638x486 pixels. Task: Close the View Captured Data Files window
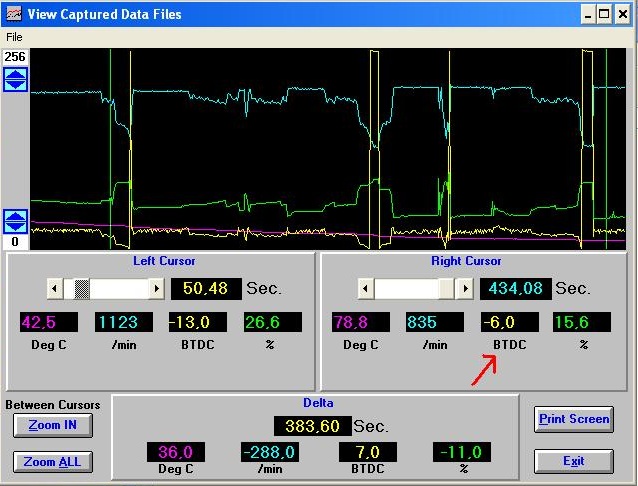tap(623, 15)
